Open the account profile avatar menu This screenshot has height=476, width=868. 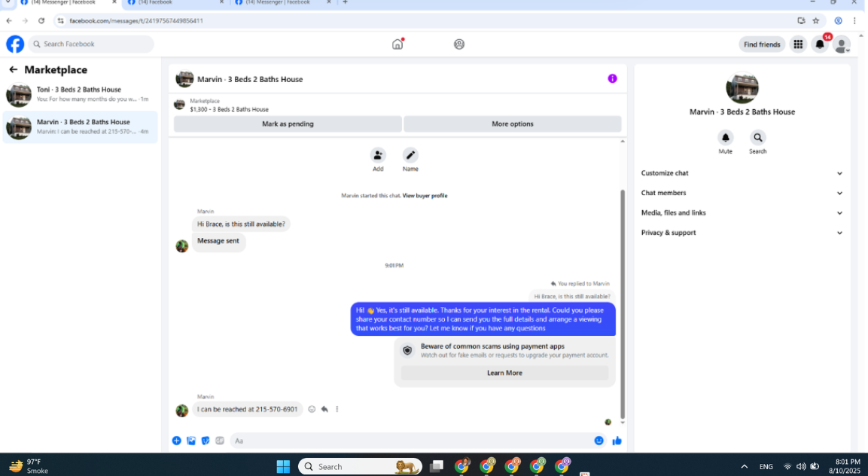click(842, 44)
